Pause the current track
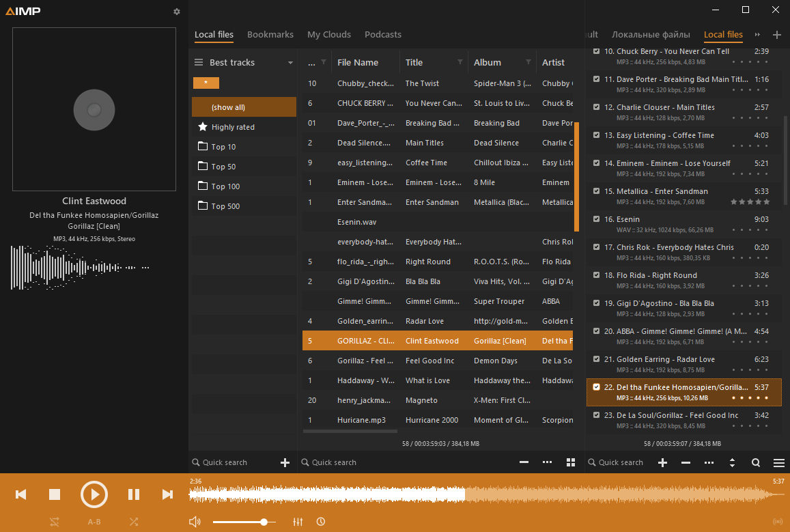The width and height of the screenshot is (790, 532). (134, 494)
